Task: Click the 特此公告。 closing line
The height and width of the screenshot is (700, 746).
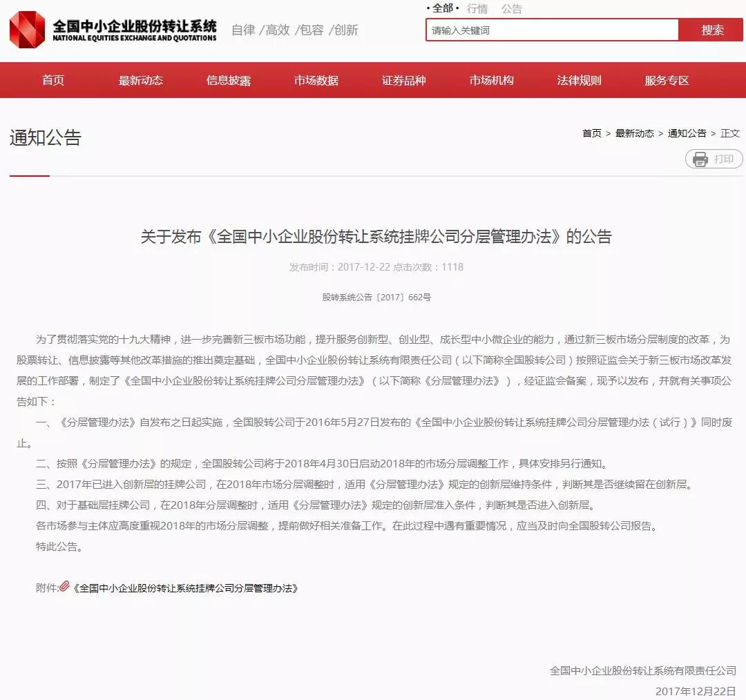Action: [59, 546]
